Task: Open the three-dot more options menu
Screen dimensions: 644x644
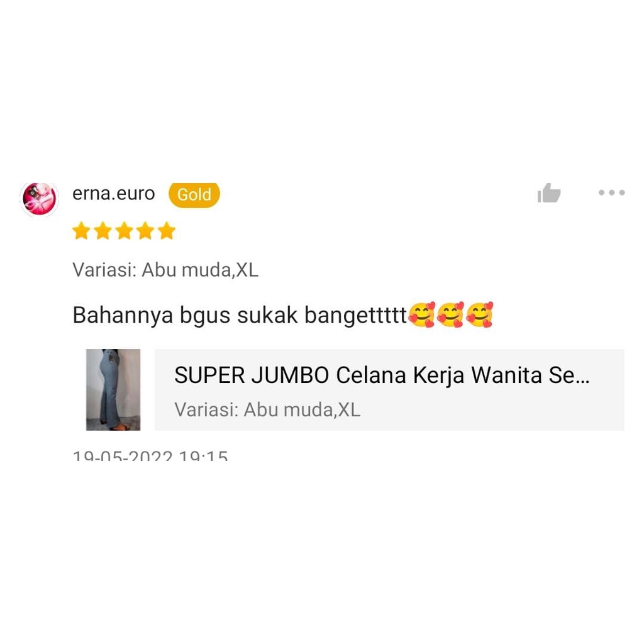Action: pos(611,192)
